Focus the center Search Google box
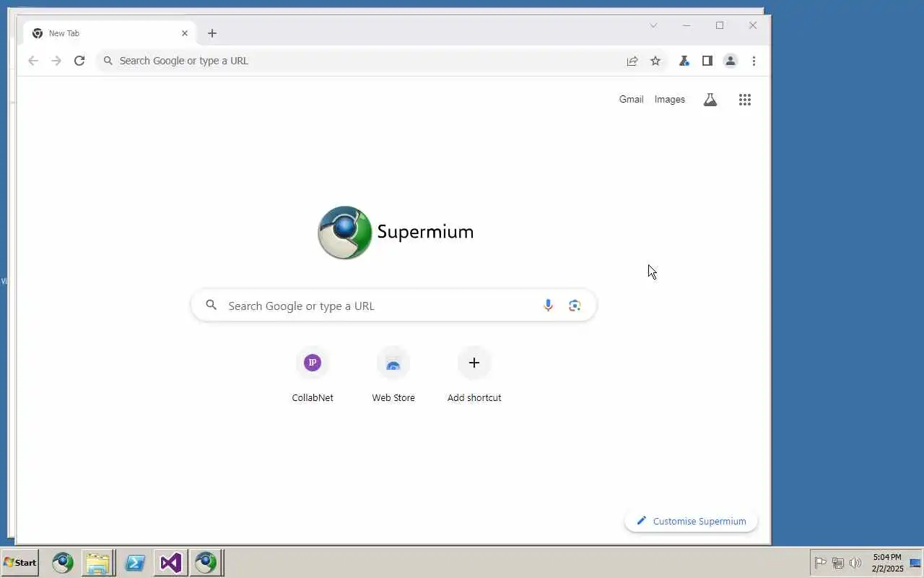Screen dimensions: 924x578 point(393,306)
